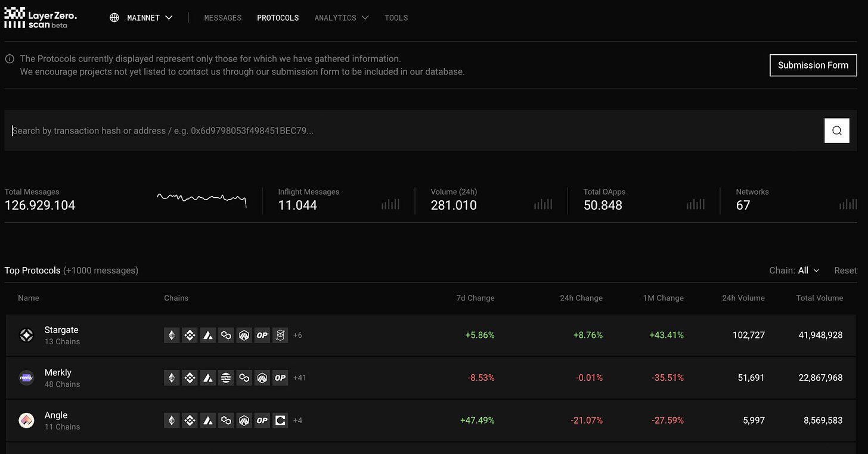Image resolution: width=868 pixels, height=454 pixels.
Task: Go to the MESSAGES page
Action: (x=223, y=18)
